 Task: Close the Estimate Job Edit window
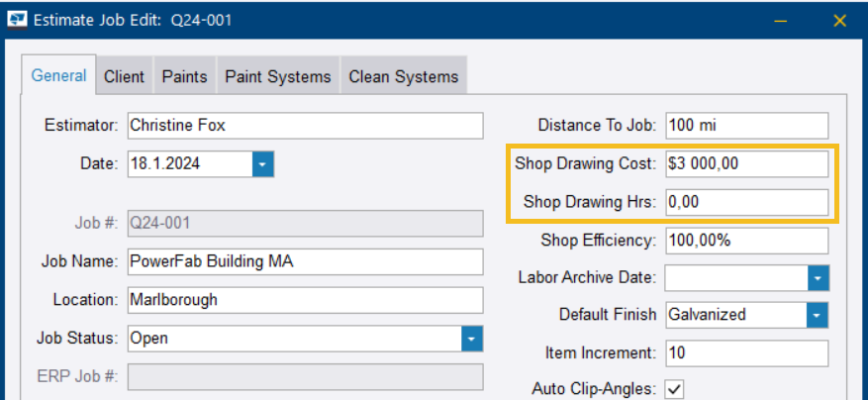tap(840, 20)
